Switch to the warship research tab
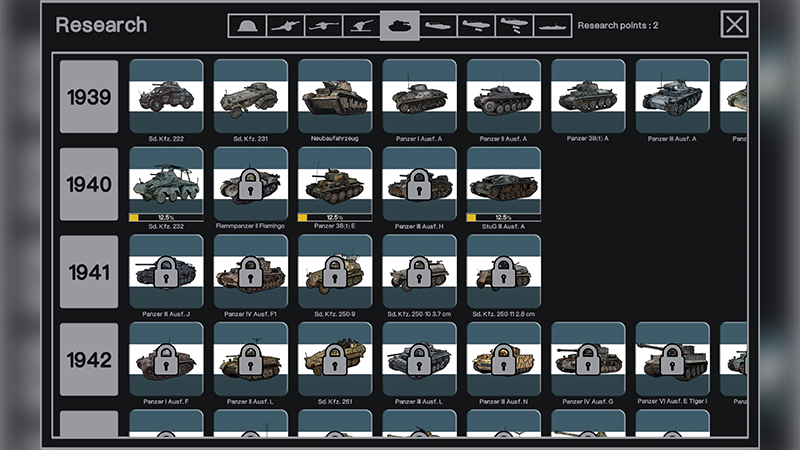Viewport: 800px width, 450px height. 552,26
